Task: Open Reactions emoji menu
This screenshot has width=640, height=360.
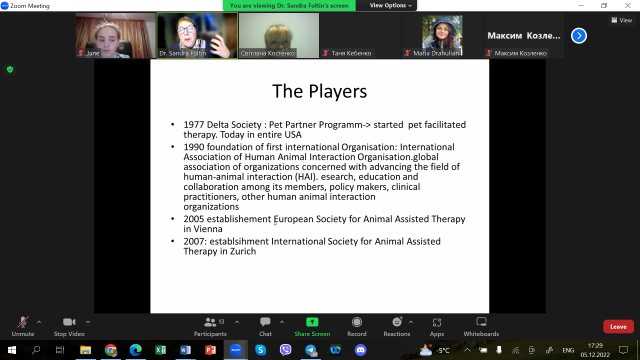Action: (x=397, y=327)
